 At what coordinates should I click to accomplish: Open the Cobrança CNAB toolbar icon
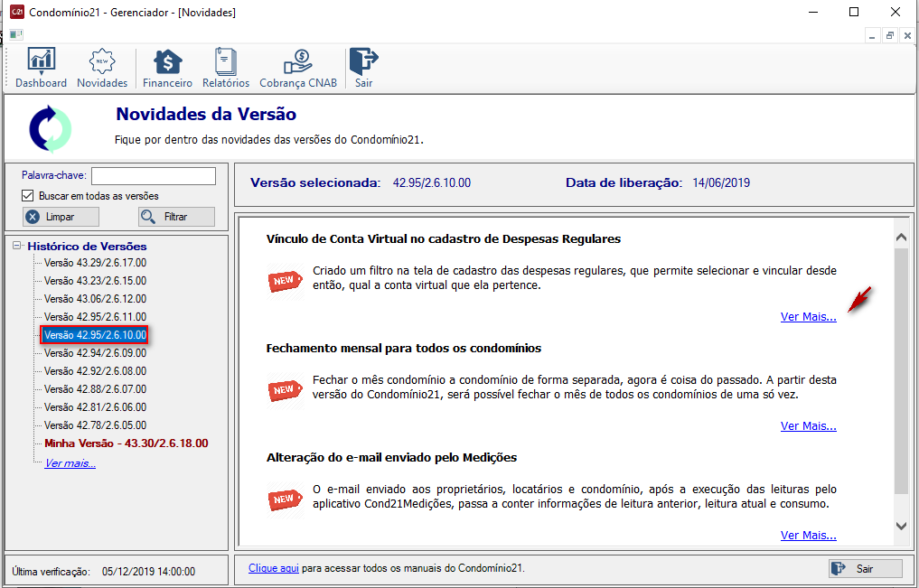pos(298,68)
